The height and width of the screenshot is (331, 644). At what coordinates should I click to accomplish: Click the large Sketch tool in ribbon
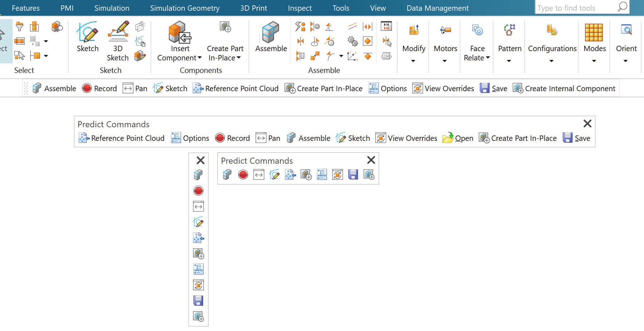tap(87, 37)
